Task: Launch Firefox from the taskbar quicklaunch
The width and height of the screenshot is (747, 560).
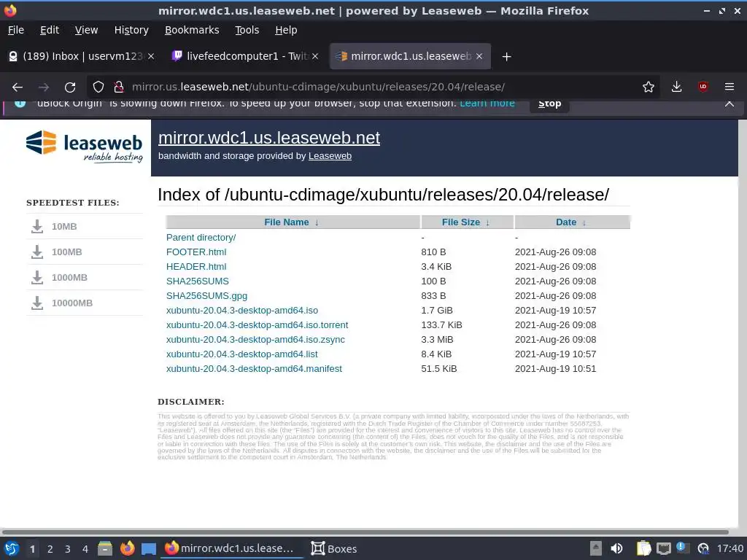Action: pos(127,548)
